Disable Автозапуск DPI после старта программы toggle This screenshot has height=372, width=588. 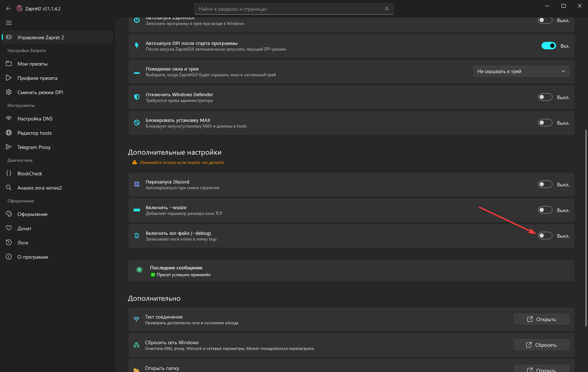(549, 46)
